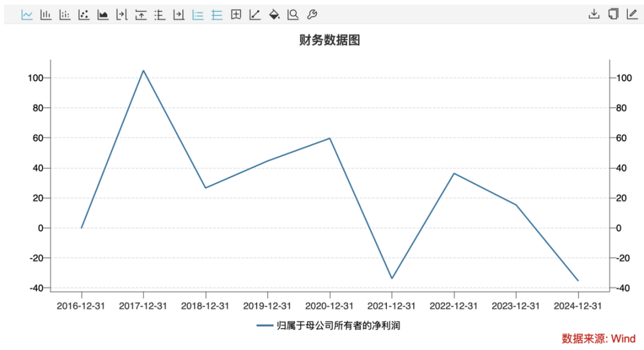Toggle the 归属于母公司所有者的净利润 legend series
Screen dimensions: 644x350
tap(333, 326)
